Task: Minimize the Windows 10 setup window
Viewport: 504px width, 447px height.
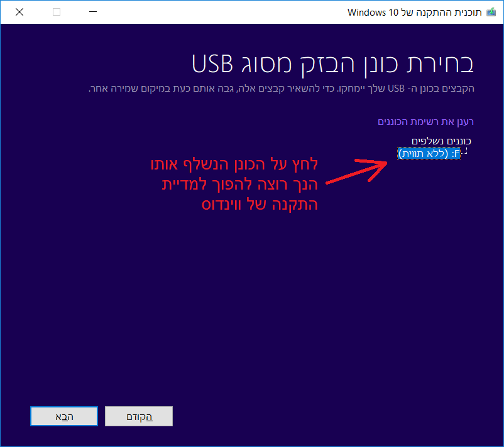Action: click(93, 12)
